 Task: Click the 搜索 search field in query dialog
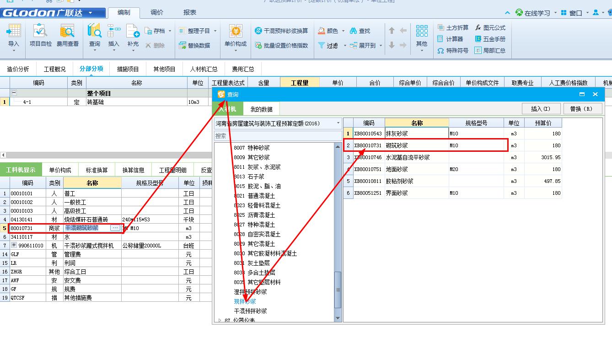coord(278,136)
